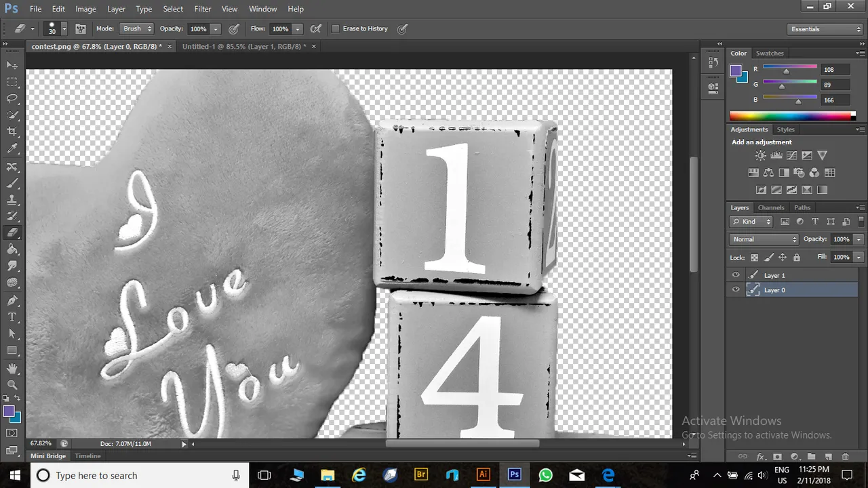Image resolution: width=868 pixels, height=488 pixels.
Task: Enable Erase to History checkbox
Action: click(x=336, y=28)
